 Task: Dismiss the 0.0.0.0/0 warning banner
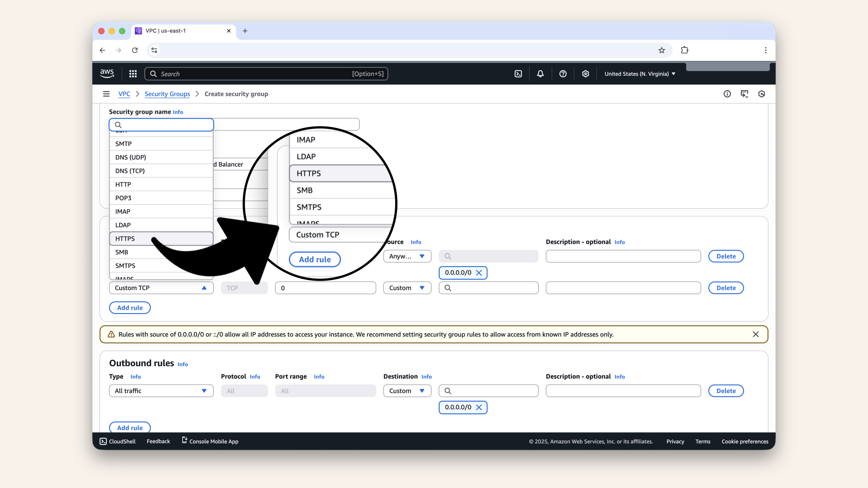coord(755,334)
